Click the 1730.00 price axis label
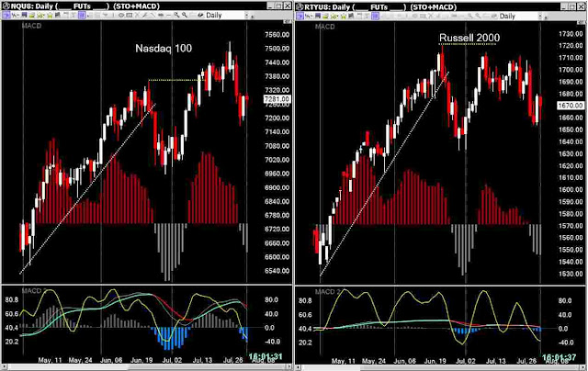This screenshot has width=588, height=371. [x=571, y=34]
